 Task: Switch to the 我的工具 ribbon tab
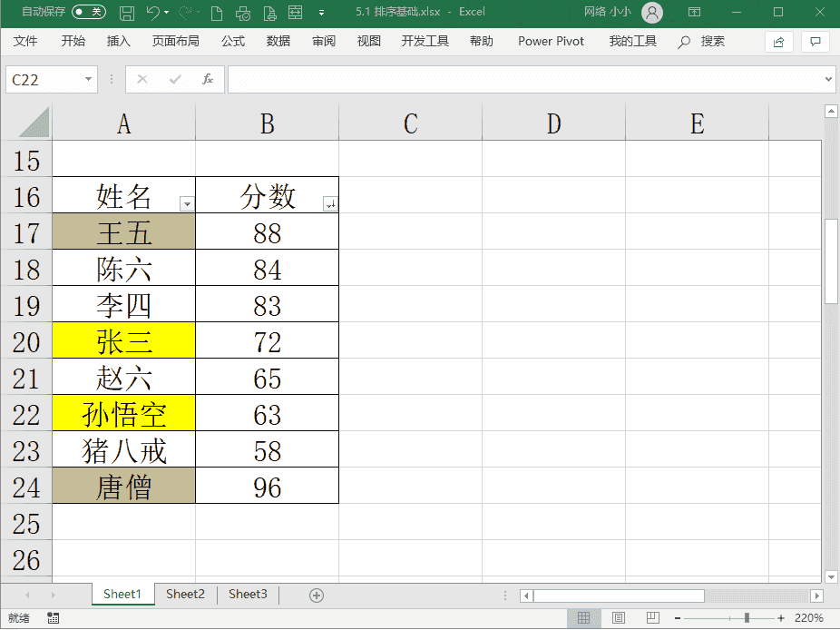[632, 41]
